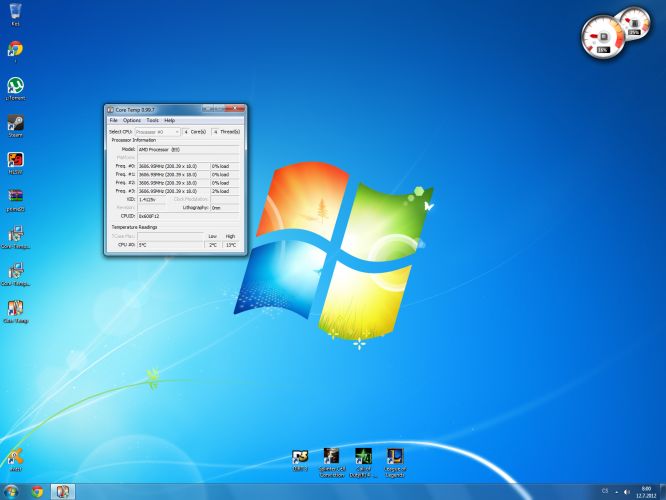Click the small RAM meter gadget dial
This screenshot has width=666, height=500.
click(x=635, y=23)
